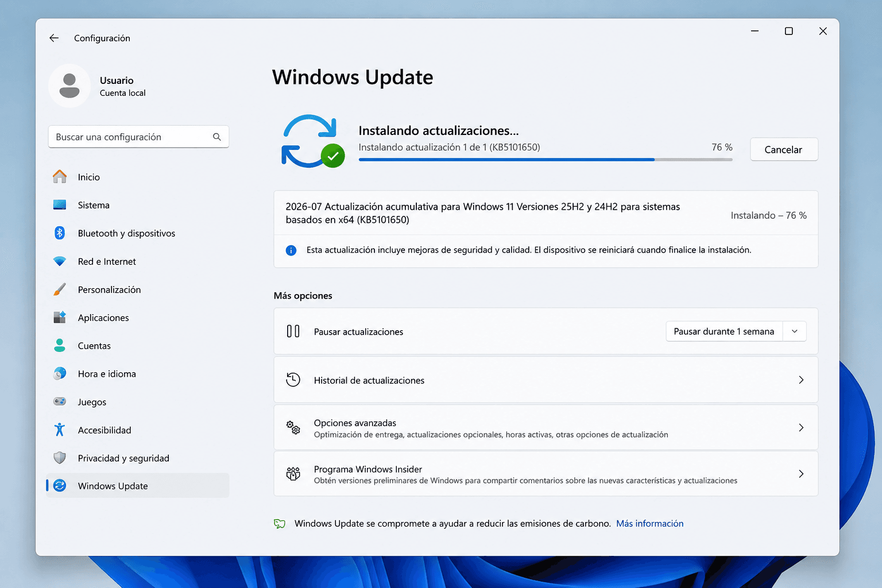The width and height of the screenshot is (882, 588).
Task: Click the Windows Insider program icon
Action: point(293,474)
